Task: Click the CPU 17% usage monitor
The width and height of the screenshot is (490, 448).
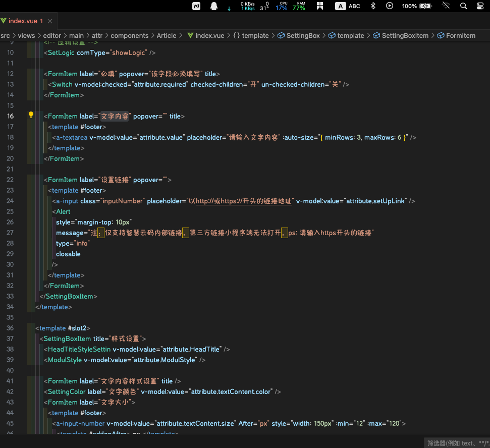Action: pyautogui.click(x=281, y=6)
